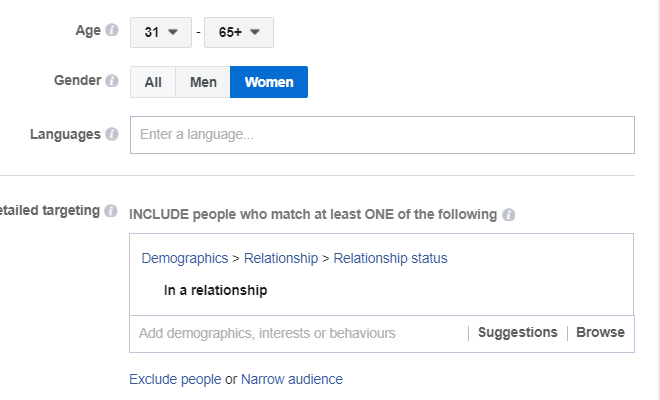Select the 'In a relationship' targeting entry
This screenshot has width=660, height=400.
pyautogui.click(x=215, y=291)
